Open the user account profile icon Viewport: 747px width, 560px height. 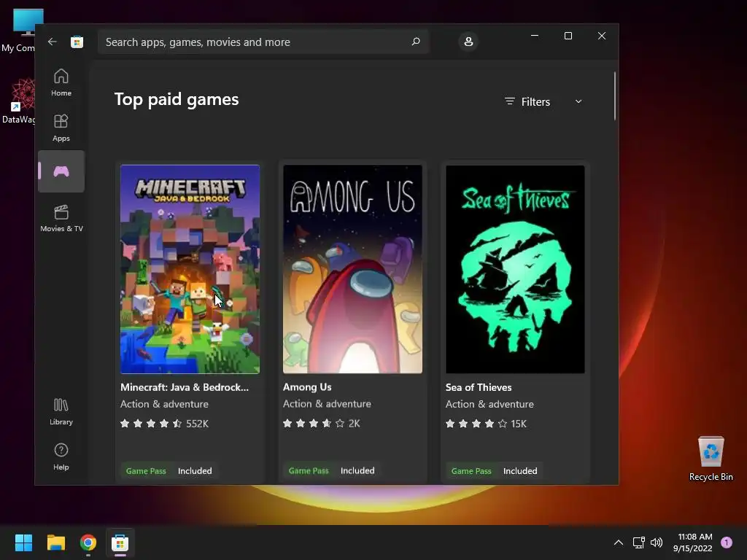pos(468,42)
